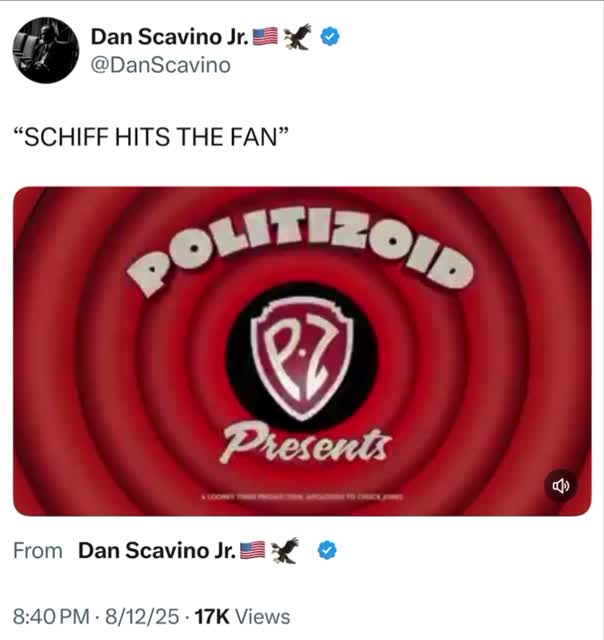This screenshot has height=640, width=604.
Task: Click Dan Scavino's profile avatar photo
Action: click(x=46, y=51)
